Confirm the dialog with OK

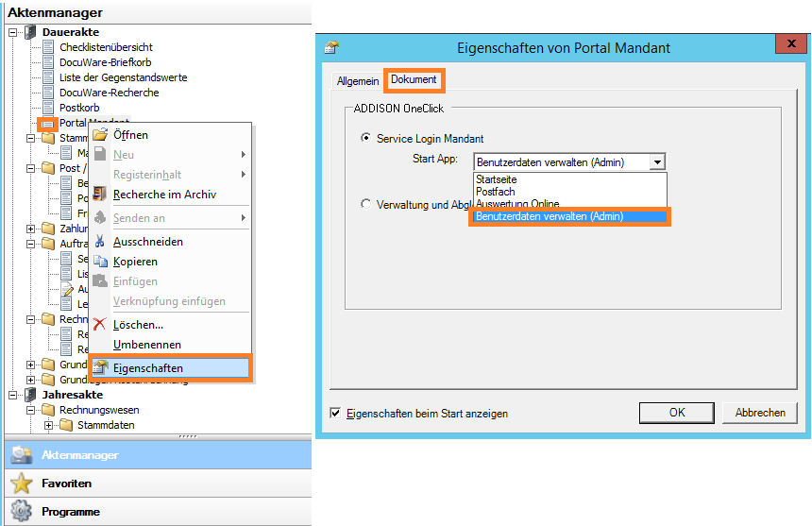pyautogui.click(x=676, y=413)
